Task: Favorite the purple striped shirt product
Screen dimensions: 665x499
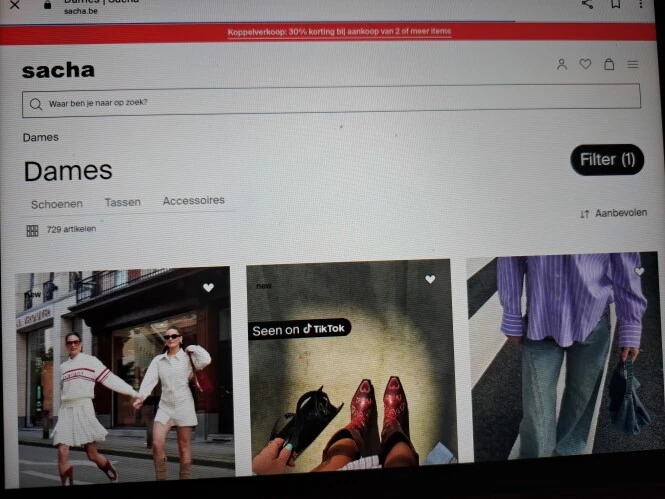Action: 640,271
